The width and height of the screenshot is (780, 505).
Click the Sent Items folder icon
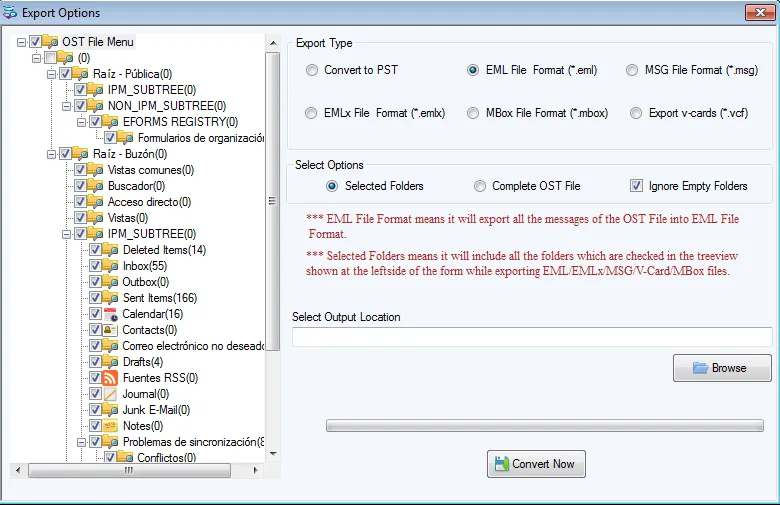coord(110,298)
